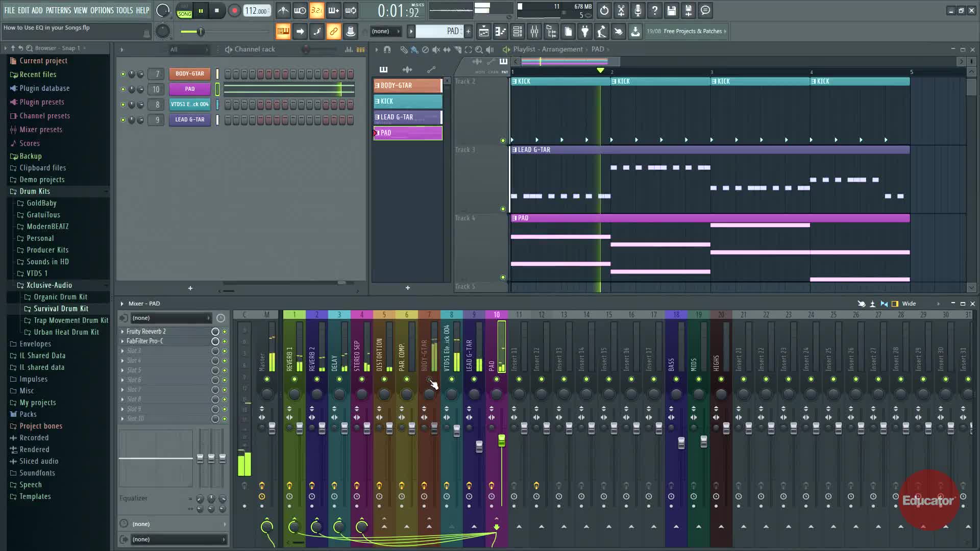Open the mixer view icon
980x551 pixels.
click(534, 32)
